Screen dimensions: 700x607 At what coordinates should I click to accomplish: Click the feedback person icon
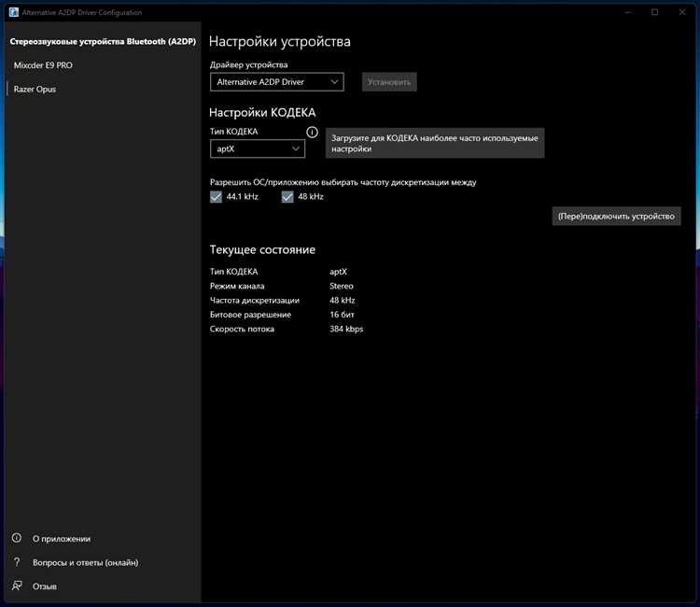pos(17,586)
